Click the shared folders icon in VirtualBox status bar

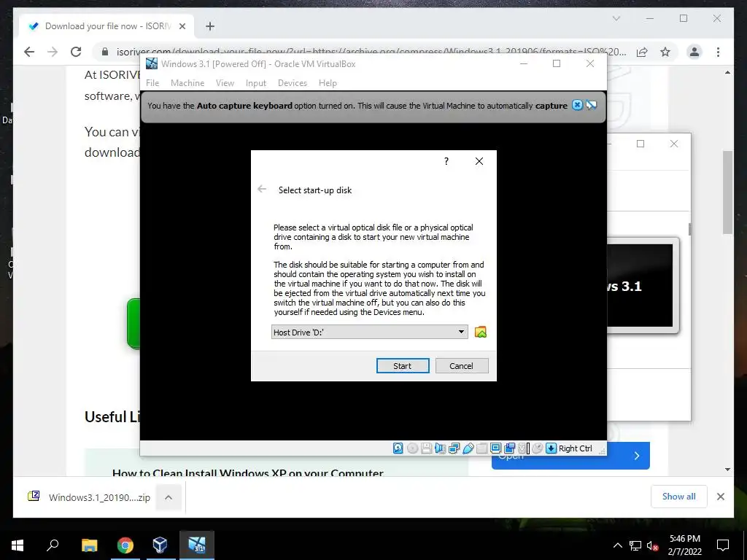pos(482,448)
